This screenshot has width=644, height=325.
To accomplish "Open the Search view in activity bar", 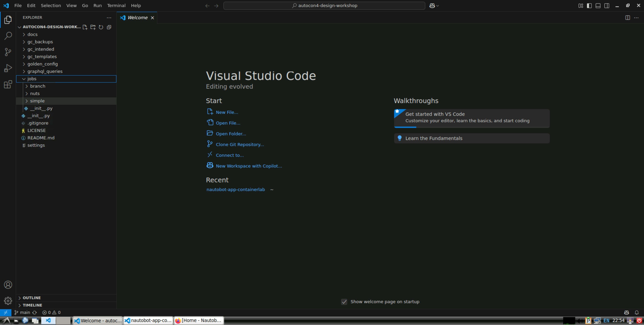I will 8,36.
